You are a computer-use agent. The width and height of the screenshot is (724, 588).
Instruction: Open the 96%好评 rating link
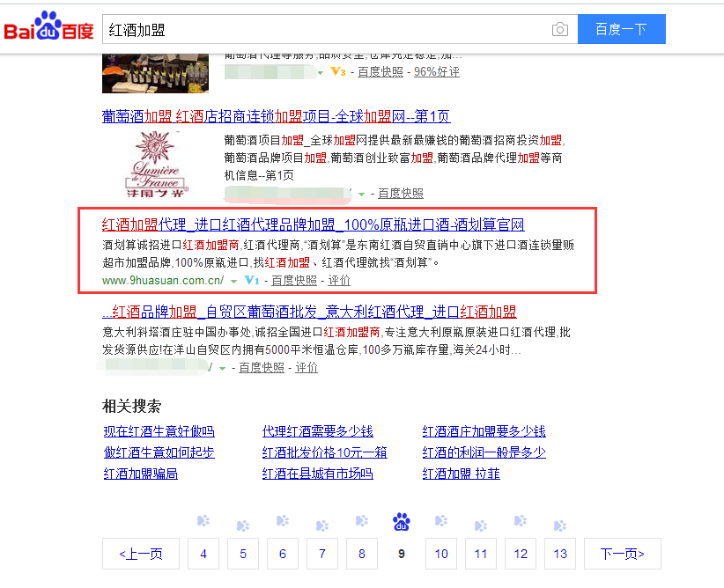point(436,72)
